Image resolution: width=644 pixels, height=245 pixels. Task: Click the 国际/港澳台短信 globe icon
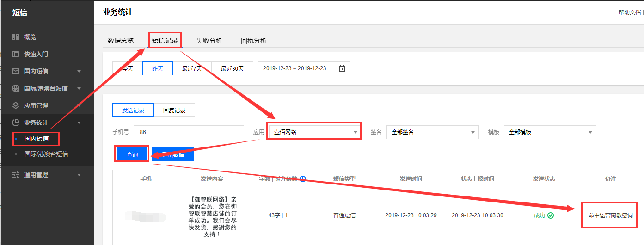[16, 88]
